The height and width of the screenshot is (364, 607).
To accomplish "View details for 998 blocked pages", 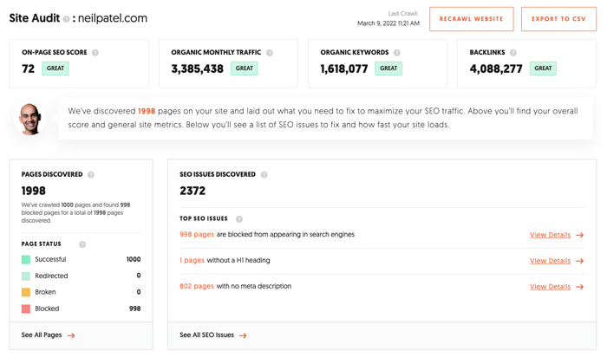I will (x=550, y=235).
